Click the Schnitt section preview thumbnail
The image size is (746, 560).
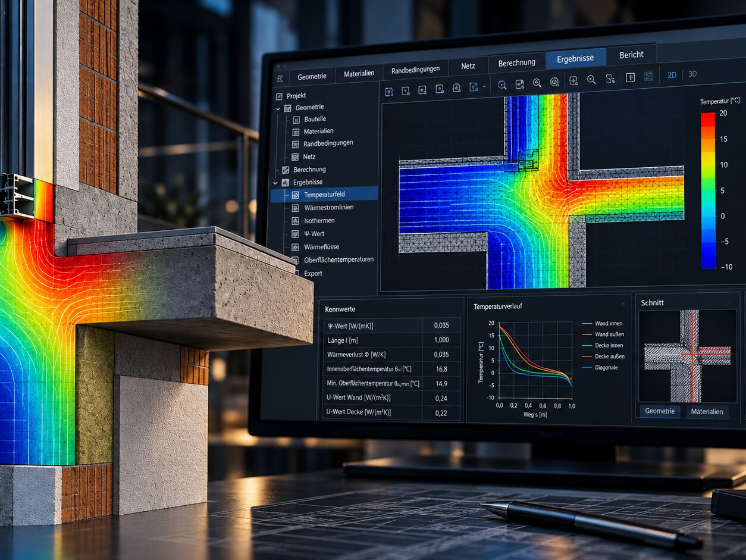point(687,356)
